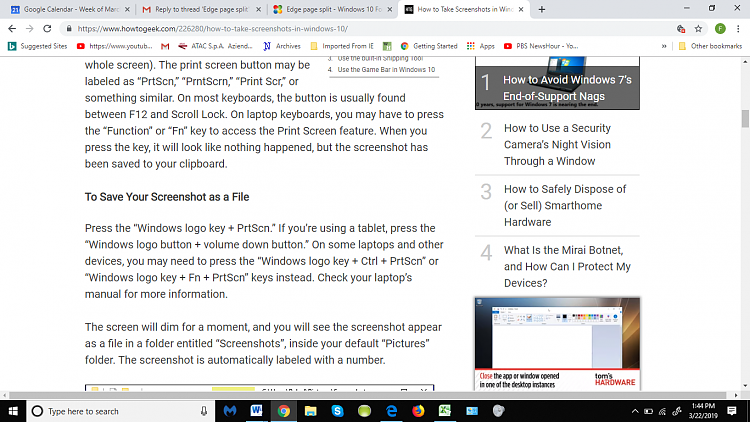The width and height of the screenshot is (750, 422).
Task: Open Chrome's three-dot menu
Action: point(738,29)
